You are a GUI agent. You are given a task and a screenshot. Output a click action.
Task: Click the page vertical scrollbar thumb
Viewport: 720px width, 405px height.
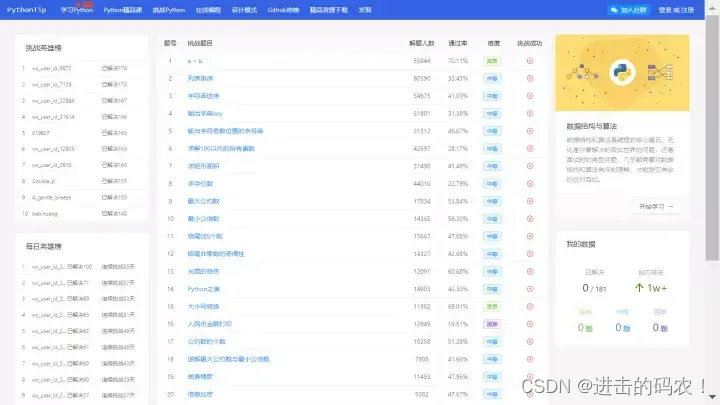pos(712,138)
